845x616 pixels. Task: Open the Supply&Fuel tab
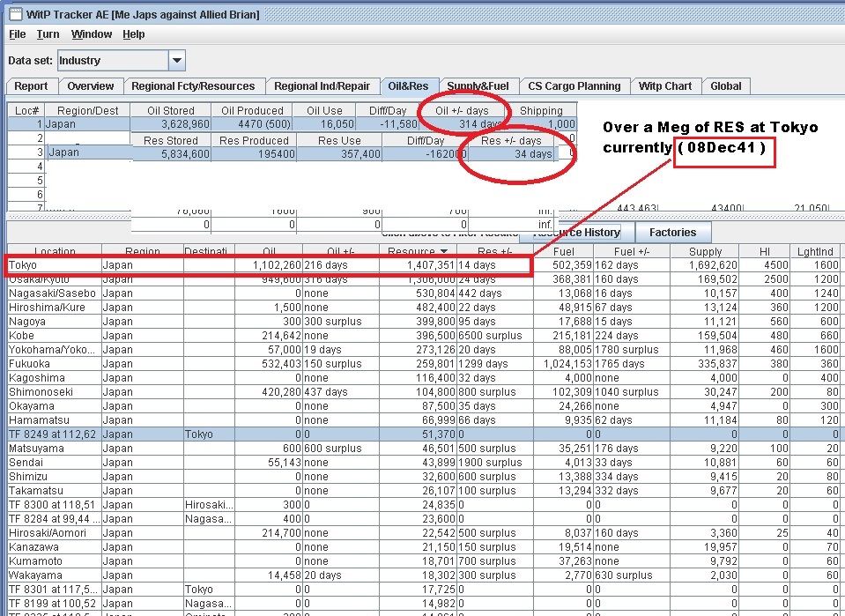[x=477, y=86]
